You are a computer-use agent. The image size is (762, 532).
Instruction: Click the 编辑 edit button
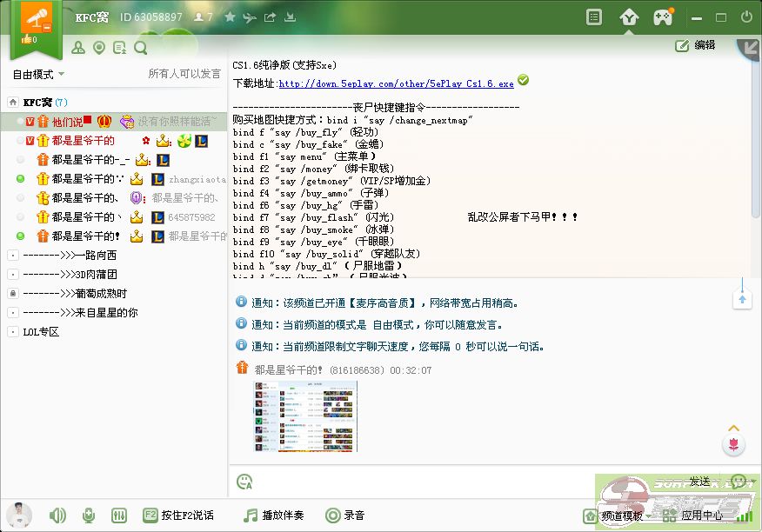(696, 45)
